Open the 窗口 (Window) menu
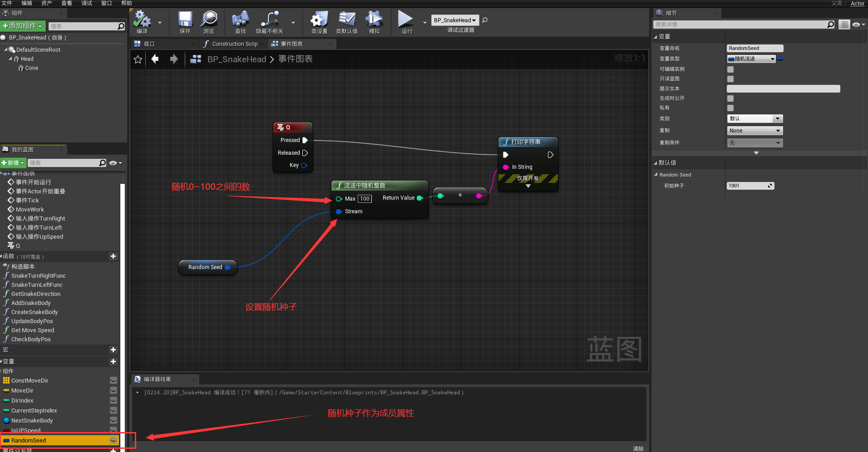Viewport: 868px width, 452px height. pyautogui.click(x=106, y=3)
